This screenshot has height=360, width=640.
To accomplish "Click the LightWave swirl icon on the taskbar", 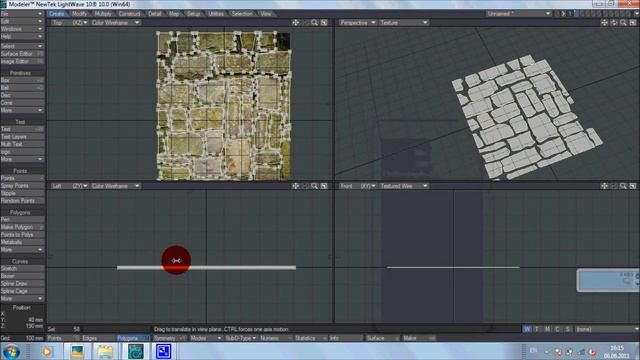I will point(136,351).
